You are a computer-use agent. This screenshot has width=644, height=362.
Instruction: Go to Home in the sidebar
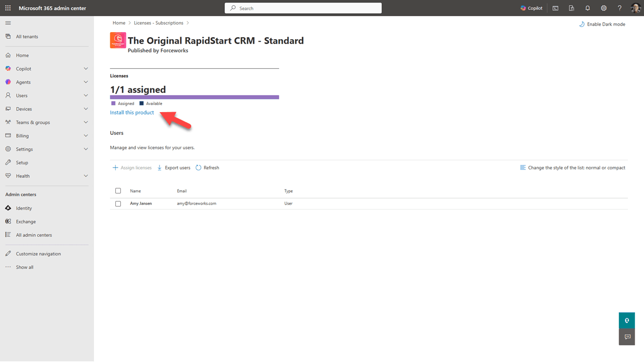(x=22, y=55)
